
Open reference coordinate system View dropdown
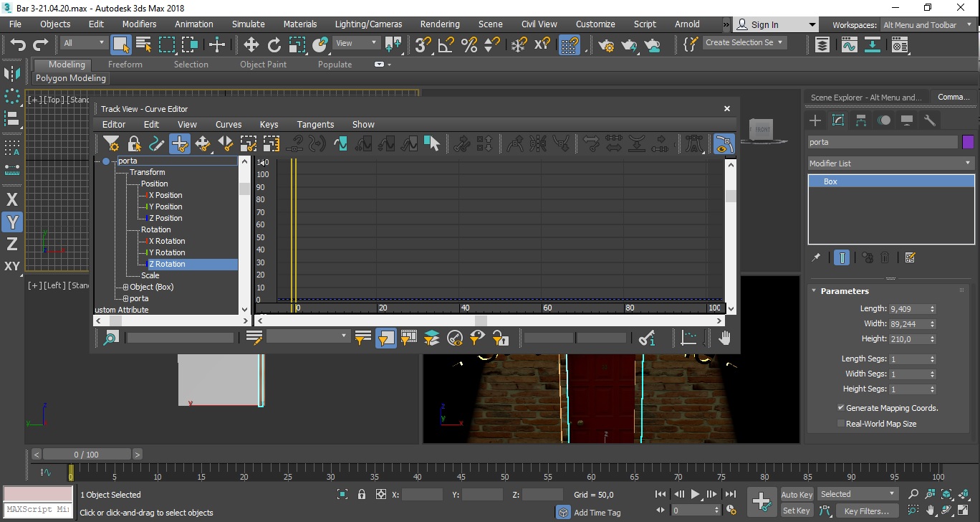[356, 43]
